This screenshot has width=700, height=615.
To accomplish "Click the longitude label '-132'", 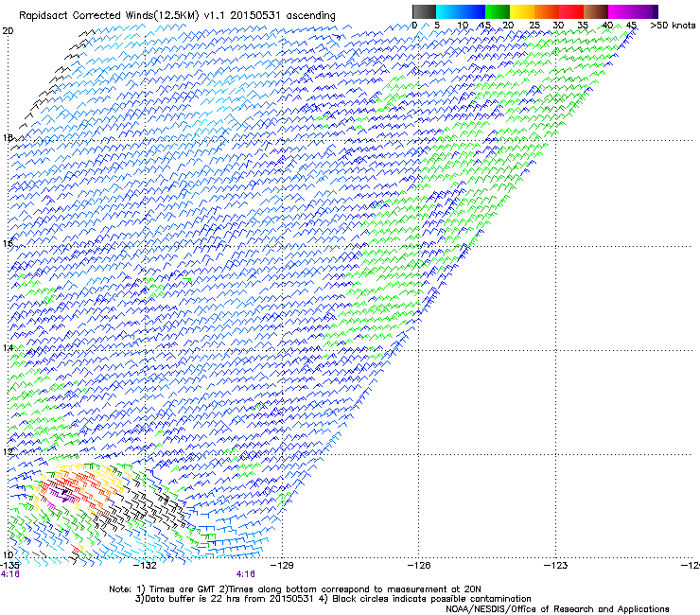I will pyautogui.click(x=146, y=566).
